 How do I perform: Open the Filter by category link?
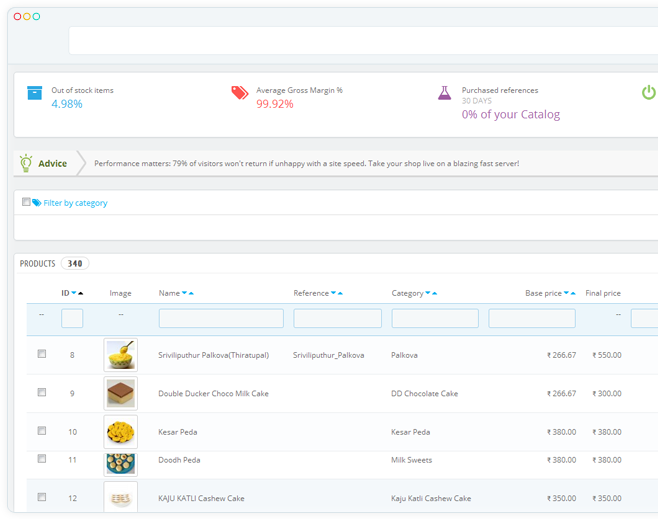point(75,203)
